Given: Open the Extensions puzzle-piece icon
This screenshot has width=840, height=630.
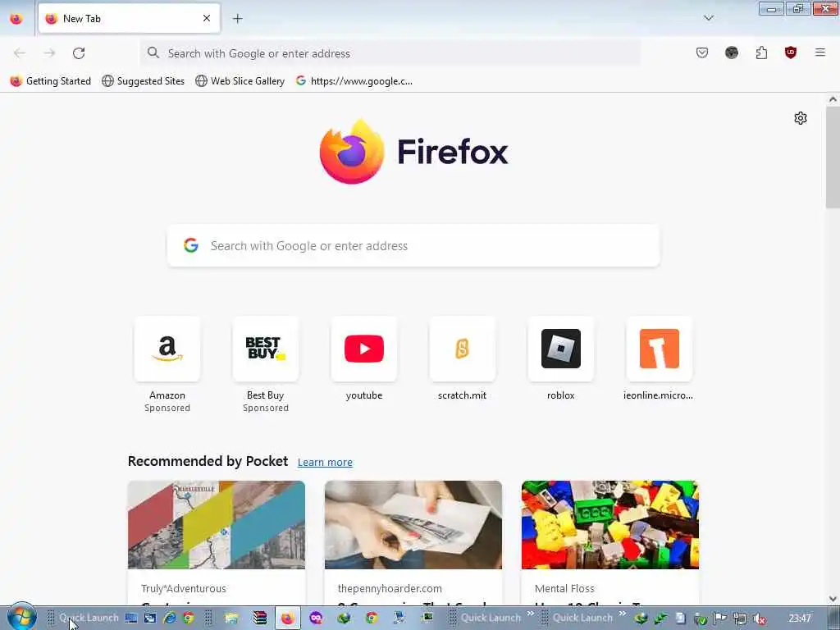Looking at the screenshot, I should pyautogui.click(x=761, y=52).
